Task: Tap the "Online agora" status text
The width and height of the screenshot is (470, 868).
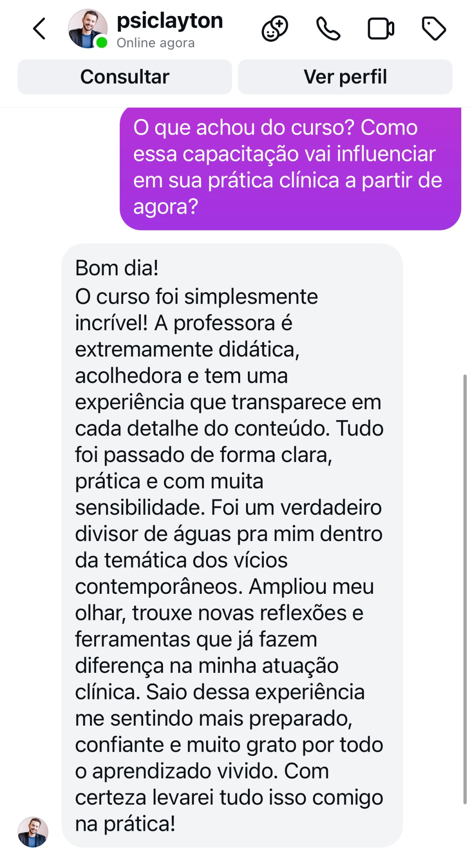Action: [x=156, y=43]
